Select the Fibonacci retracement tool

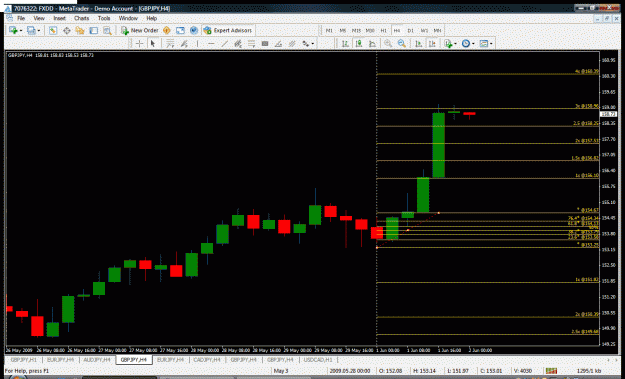[252, 43]
